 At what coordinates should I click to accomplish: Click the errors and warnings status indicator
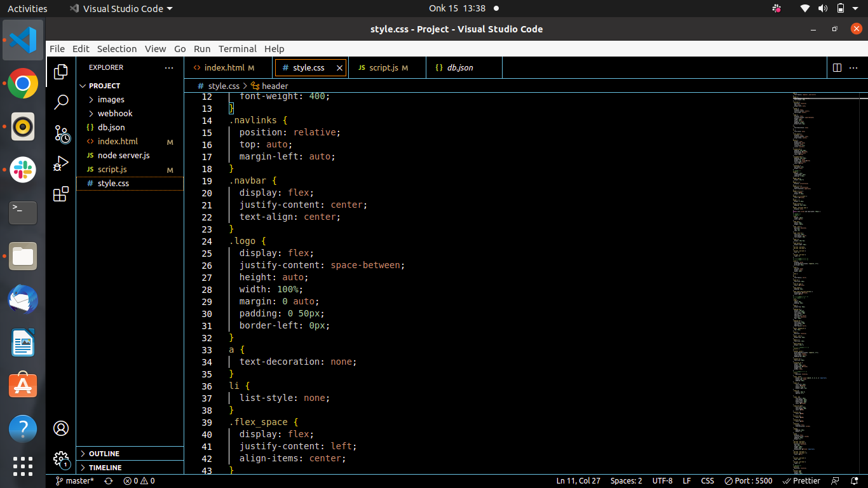[139, 481]
